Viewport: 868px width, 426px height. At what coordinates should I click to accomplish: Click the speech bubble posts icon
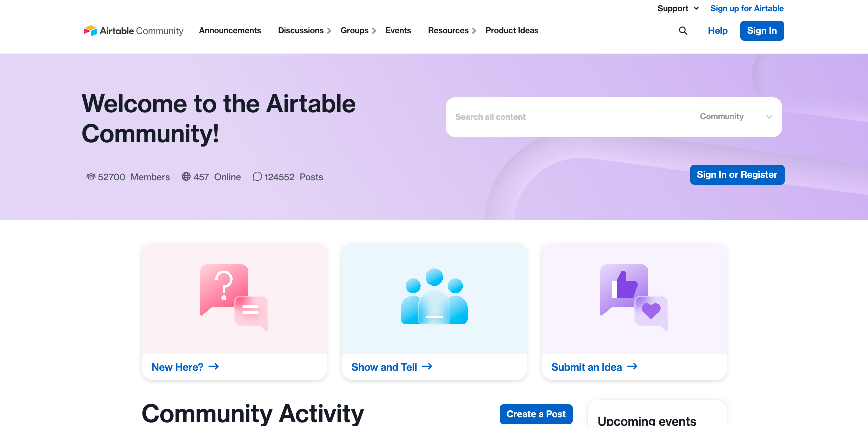point(257,176)
